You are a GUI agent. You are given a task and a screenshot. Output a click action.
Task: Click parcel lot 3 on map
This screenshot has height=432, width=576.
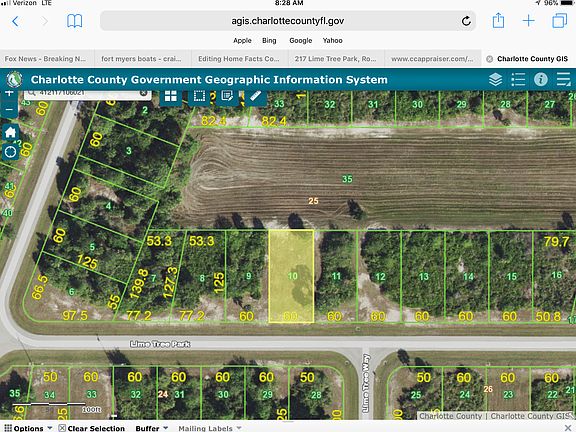129,151
